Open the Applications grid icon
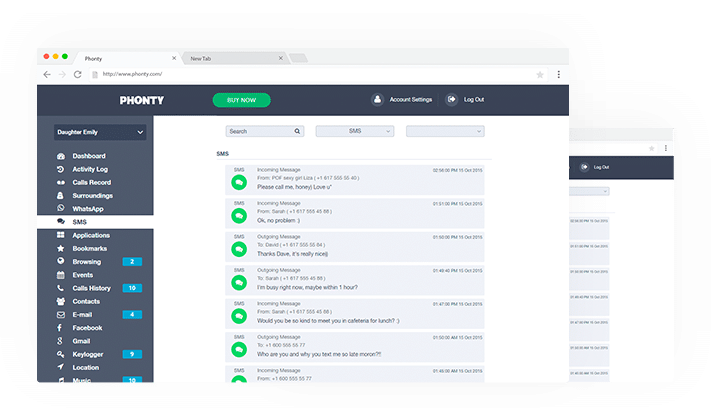Image resolution: width=711 pixels, height=409 pixels. coord(60,235)
